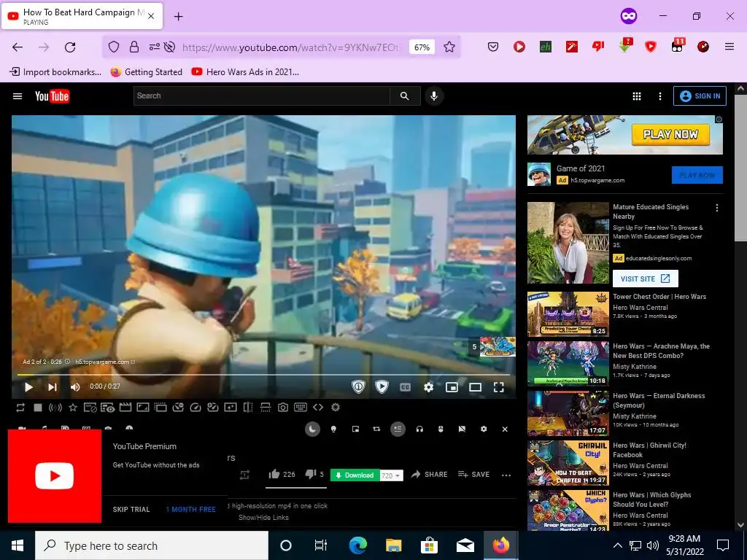Click Show/Hide Links text

[263, 517]
